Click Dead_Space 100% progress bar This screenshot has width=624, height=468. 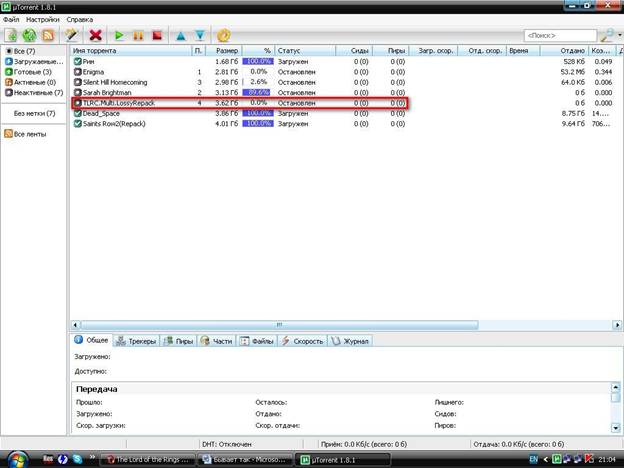tap(258, 113)
